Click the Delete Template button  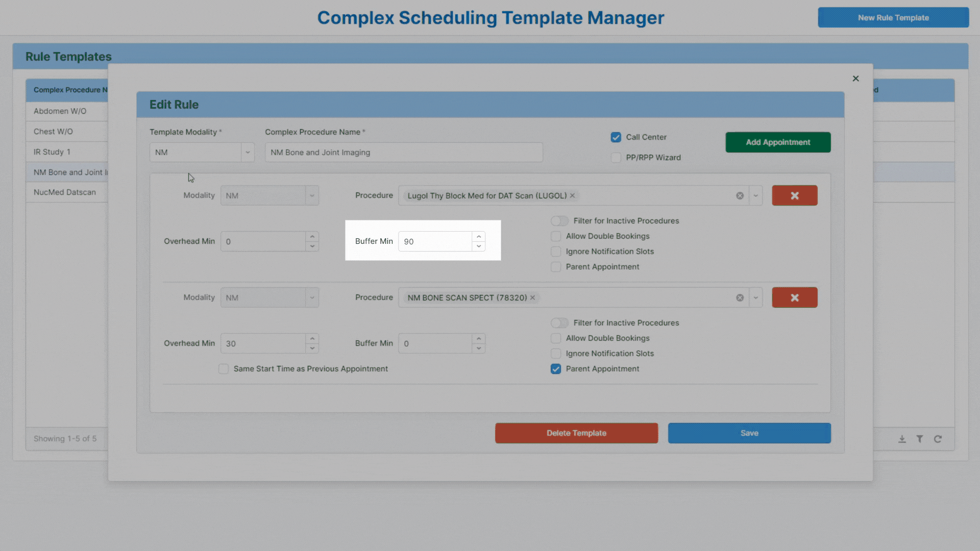tap(576, 433)
